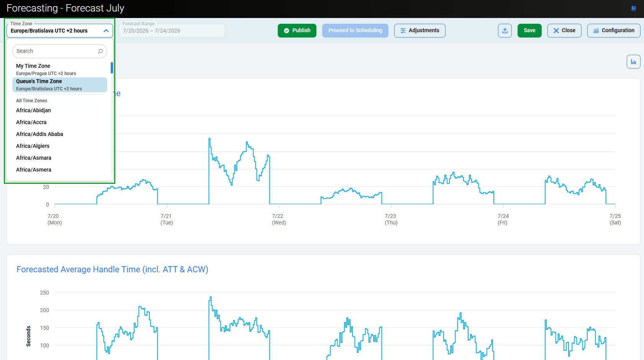Click the export upload icon button
The width and height of the screenshot is (644, 360).
coord(505,31)
